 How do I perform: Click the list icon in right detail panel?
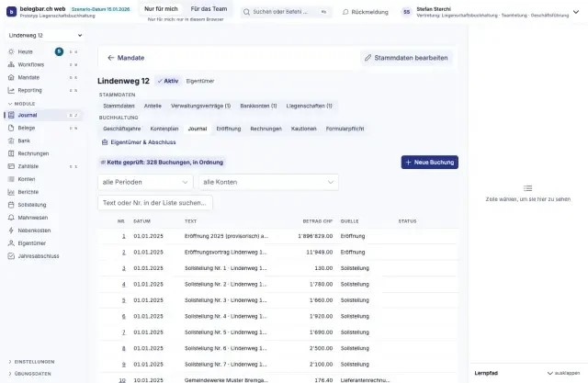point(527,188)
